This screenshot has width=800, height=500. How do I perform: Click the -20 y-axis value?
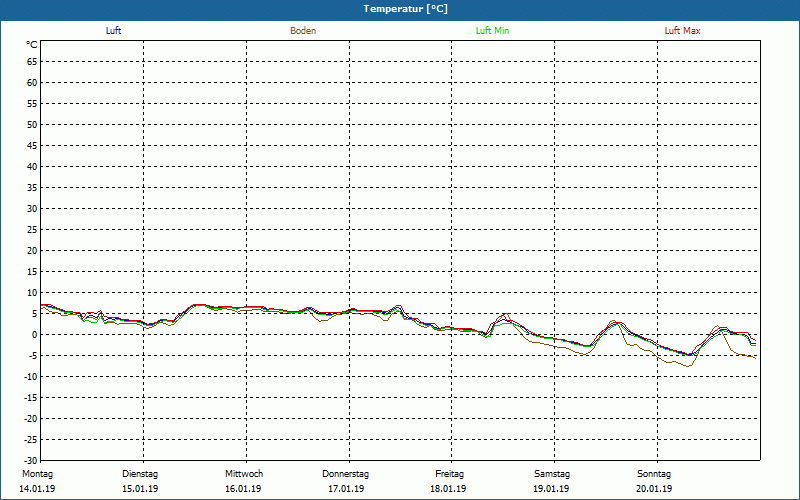click(31, 418)
